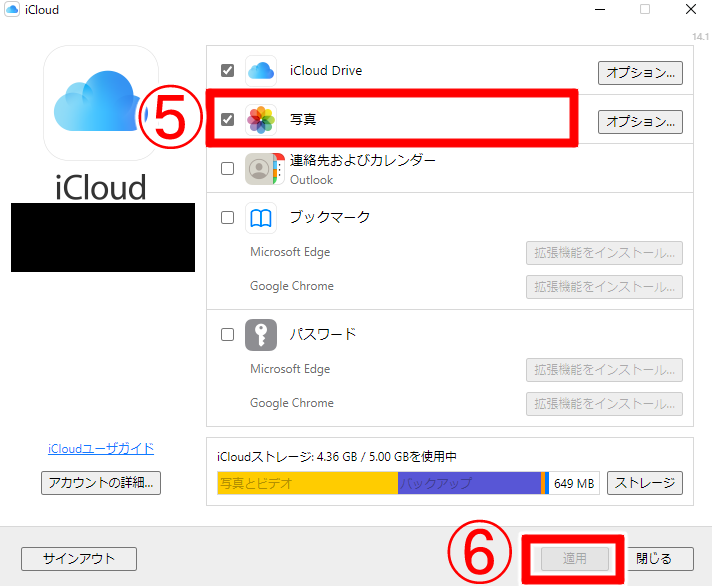Click the iCloud Drive cloud icon
This screenshot has width=712, height=586.
pyautogui.click(x=261, y=71)
